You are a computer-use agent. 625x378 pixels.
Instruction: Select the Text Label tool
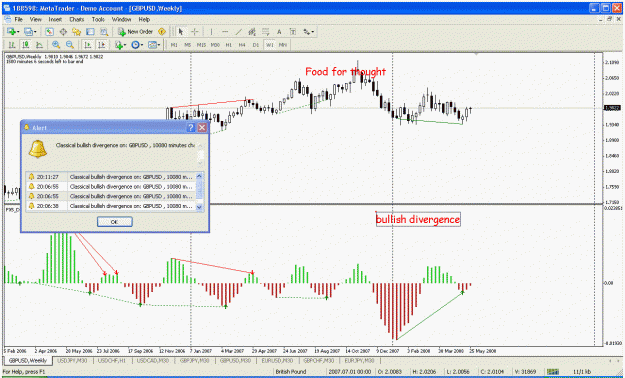point(293,32)
